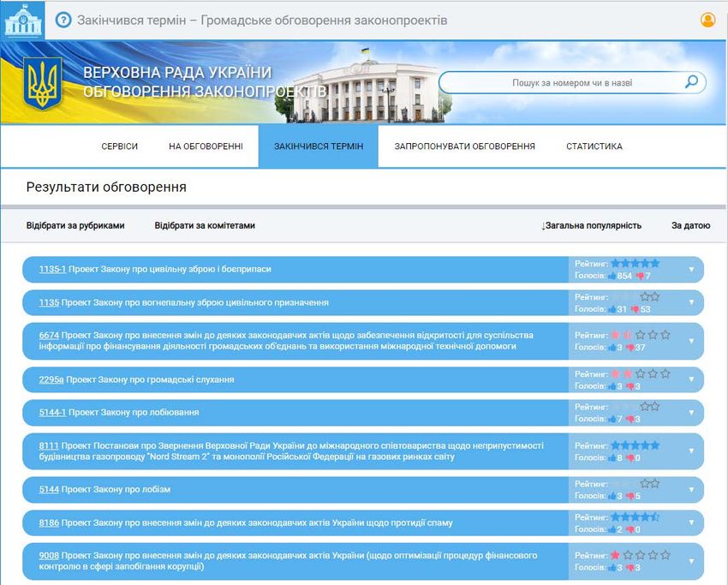Open bill link 8111
The width and height of the screenshot is (728, 585).
(x=49, y=445)
